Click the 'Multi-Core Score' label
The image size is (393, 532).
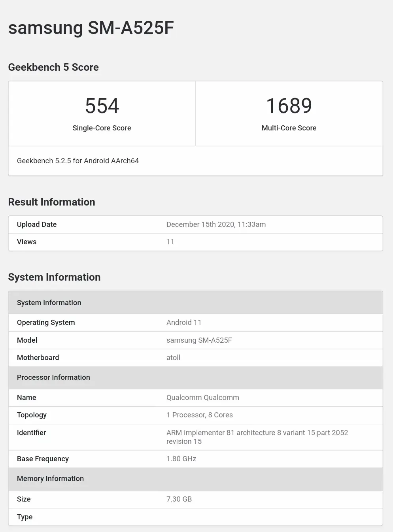(x=289, y=128)
